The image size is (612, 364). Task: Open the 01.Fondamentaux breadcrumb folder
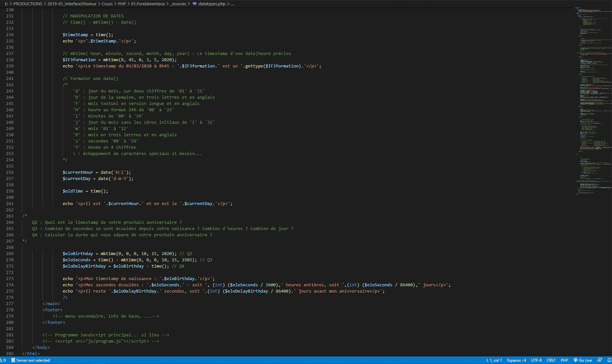(x=148, y=4)
